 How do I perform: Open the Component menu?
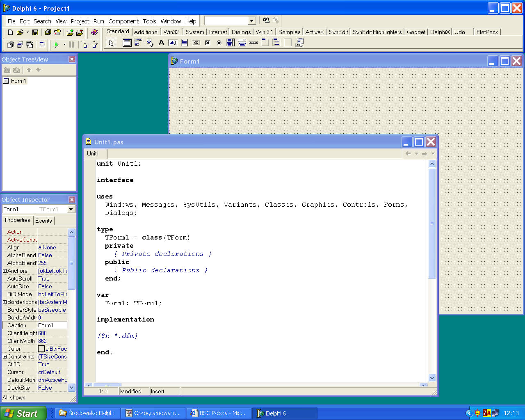coord(123,21)
